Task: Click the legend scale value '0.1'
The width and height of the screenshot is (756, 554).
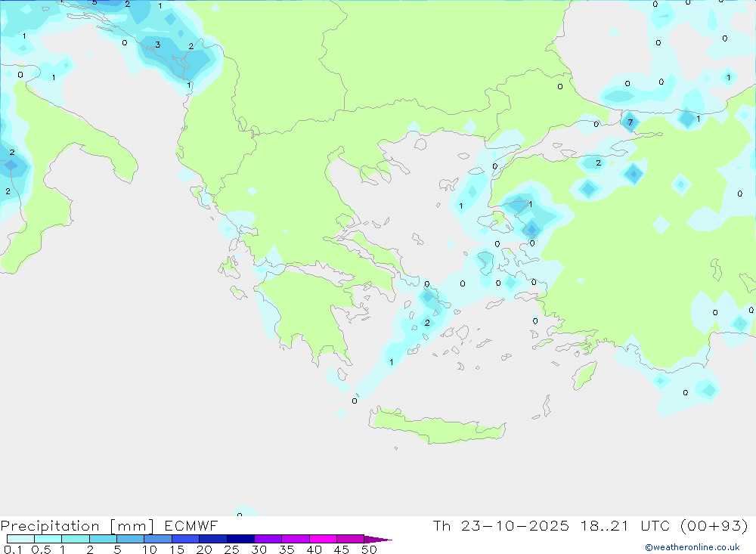Action: [13, 549]
